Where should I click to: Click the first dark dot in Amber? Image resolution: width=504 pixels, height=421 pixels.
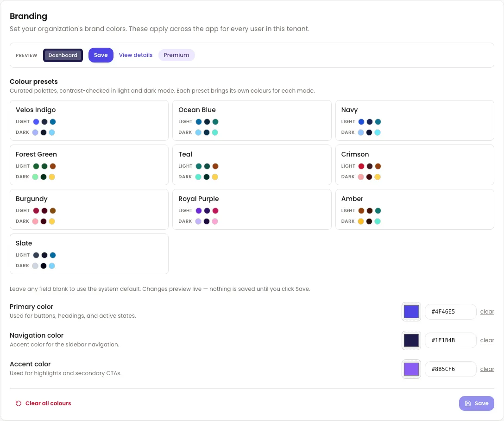361,221
